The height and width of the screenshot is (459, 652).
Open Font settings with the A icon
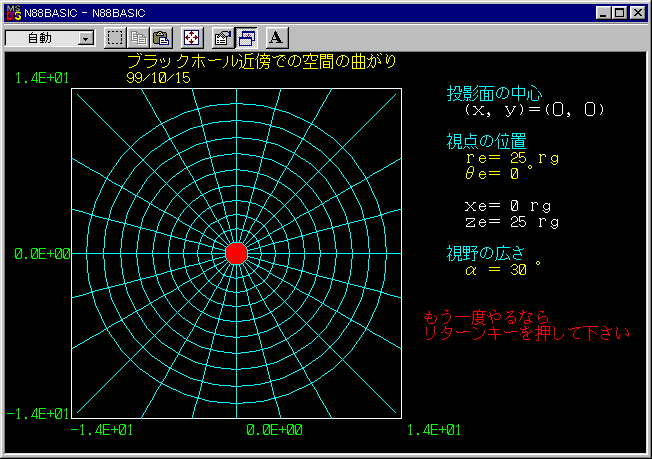(277, 38)
